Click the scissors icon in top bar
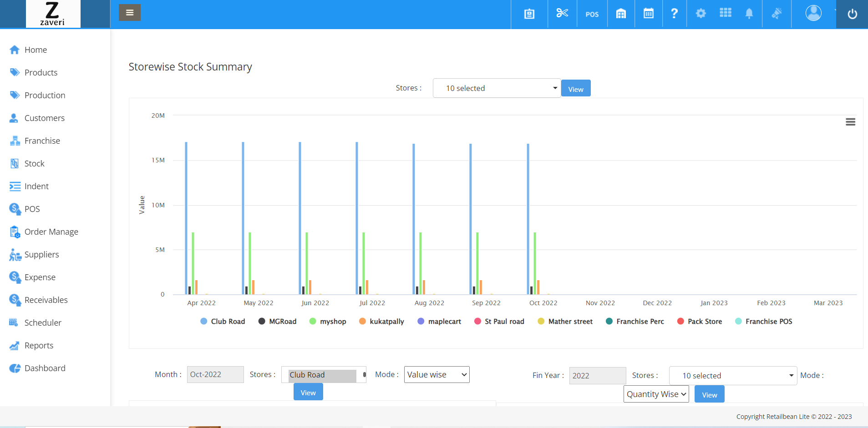868x428 pixels. [562, 13]
